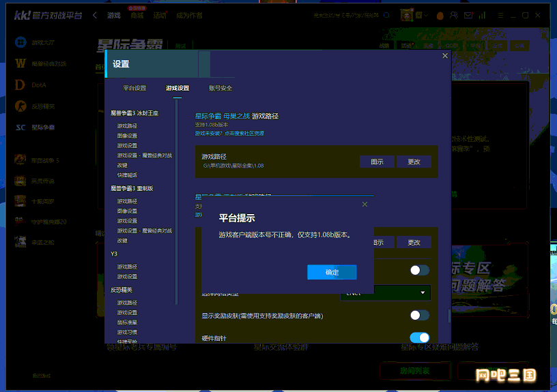Screen dimensions: 557x392
Task: Open the 游戏未安装? 点击搜索社区资源 link
Action: tap(229, 134)
